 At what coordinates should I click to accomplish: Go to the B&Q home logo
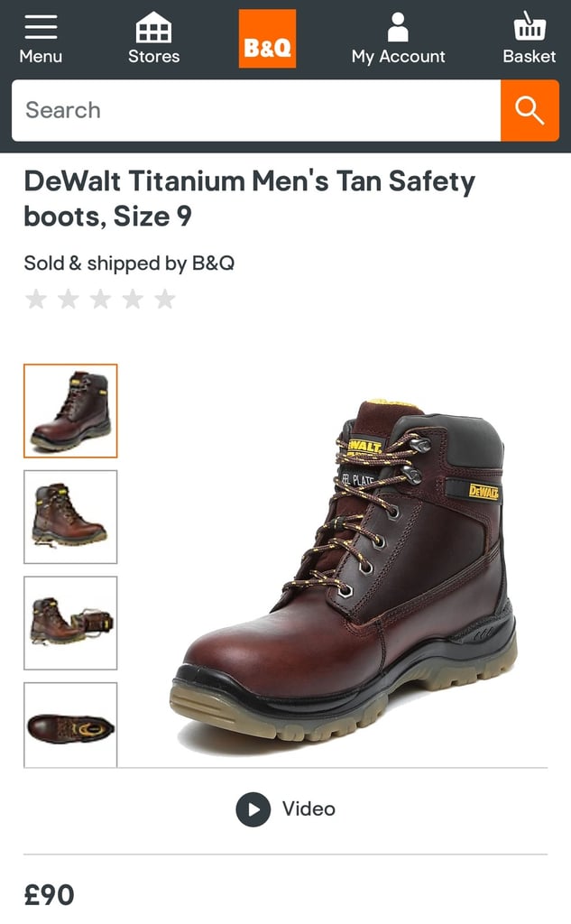[267, 39]
